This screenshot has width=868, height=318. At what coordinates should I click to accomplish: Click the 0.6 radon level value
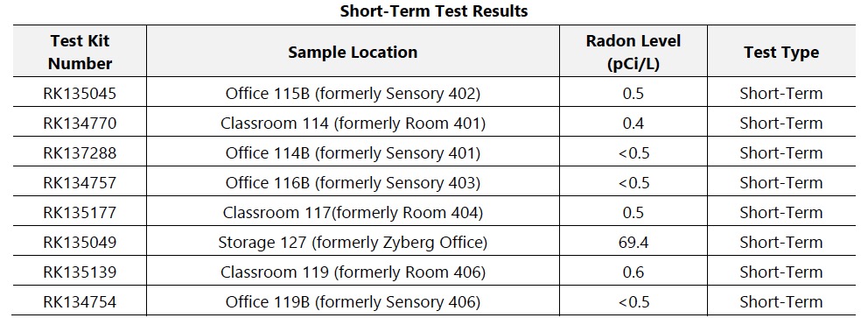633,272
